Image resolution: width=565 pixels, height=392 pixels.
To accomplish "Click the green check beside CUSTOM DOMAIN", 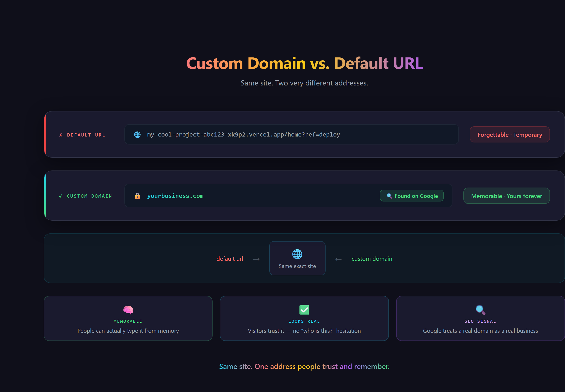I will [61, 196].
